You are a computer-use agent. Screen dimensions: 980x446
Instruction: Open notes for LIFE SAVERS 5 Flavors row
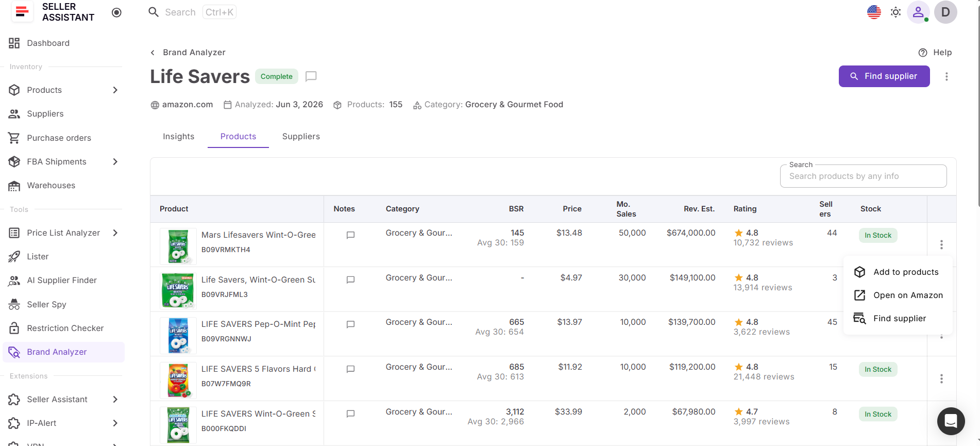(350, 369)
